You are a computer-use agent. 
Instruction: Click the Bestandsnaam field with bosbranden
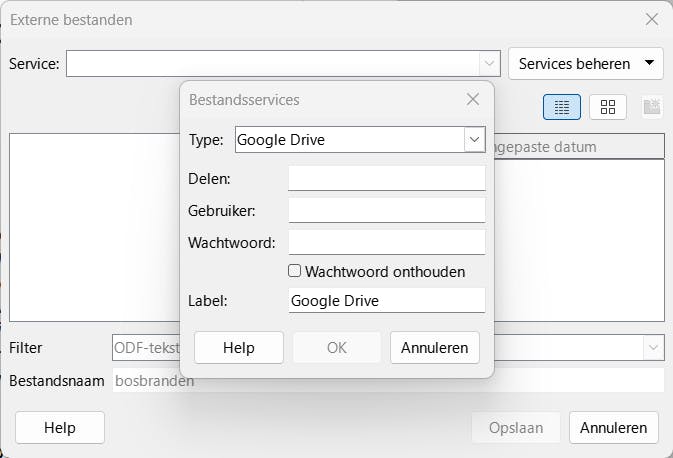tap(388, 381)
